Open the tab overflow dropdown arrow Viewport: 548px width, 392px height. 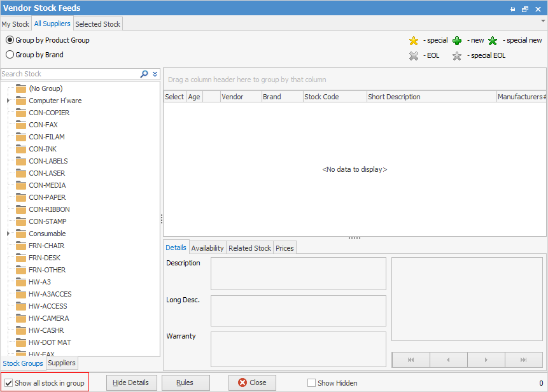point(543,21)
